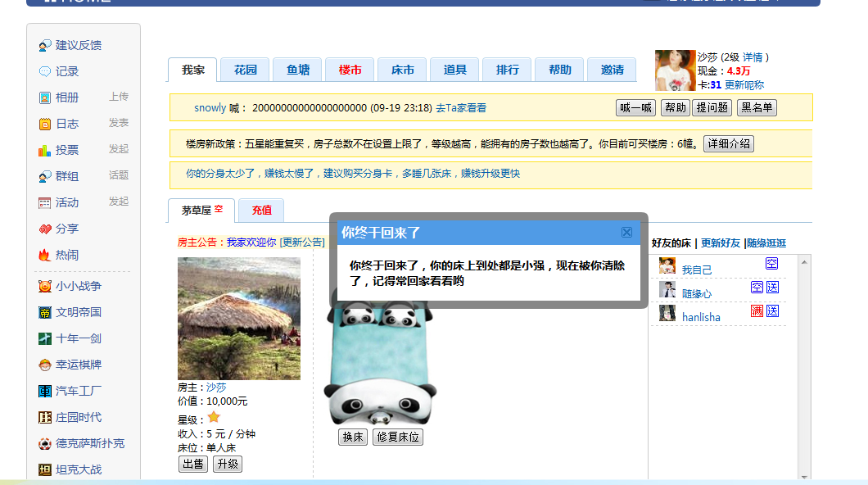Launch the 幸运棋牌 game icon
This screenshot has width=868, height=485.
[x=45, y=365]
